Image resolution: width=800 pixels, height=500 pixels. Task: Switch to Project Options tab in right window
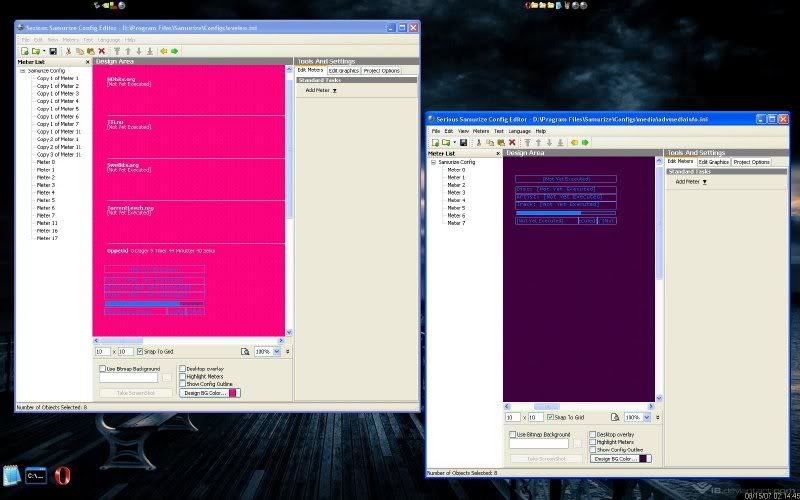pos(752,162)
